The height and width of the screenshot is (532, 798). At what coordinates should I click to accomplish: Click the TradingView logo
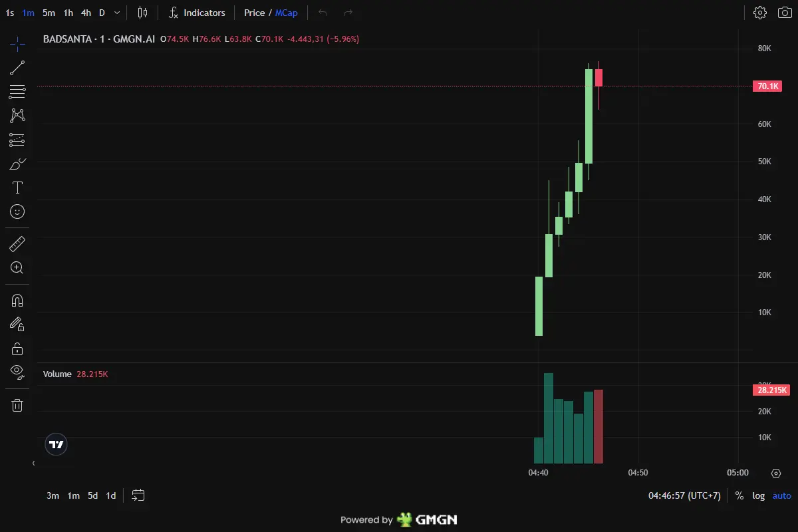coord(57,444)
